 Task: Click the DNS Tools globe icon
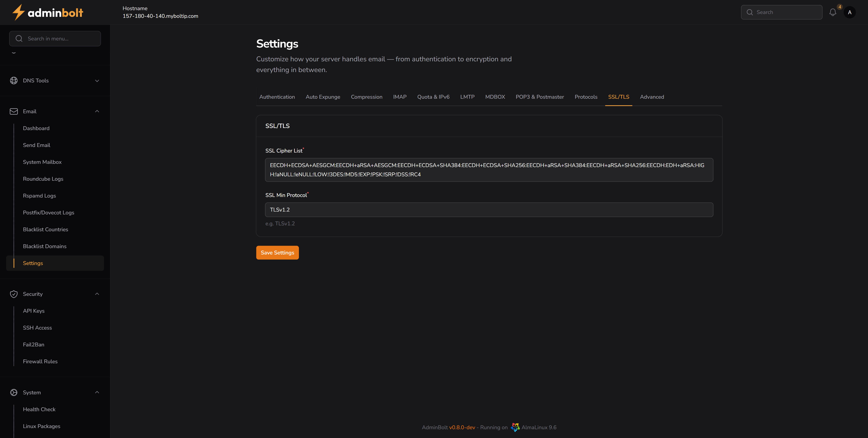(14, 80)
